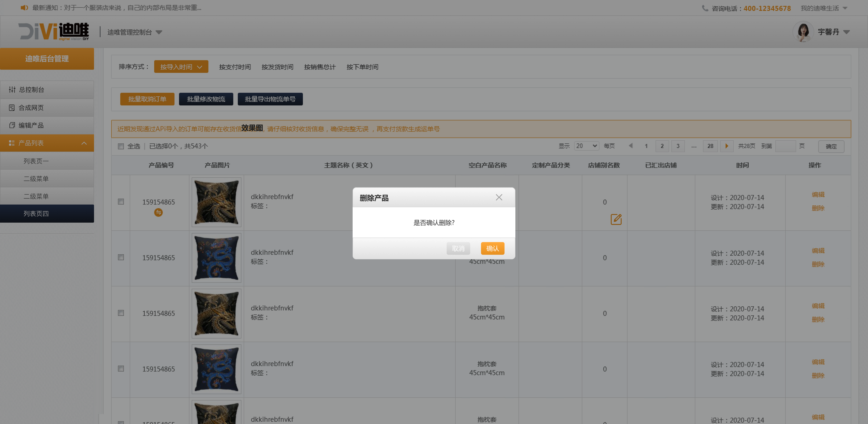868x424 pixels.
Task: Click the 总控制台 sliders icon
Action: coord(12,90)
